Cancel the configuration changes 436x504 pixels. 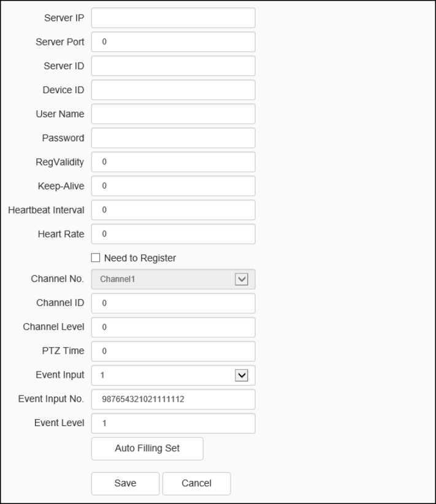point(196,483)
